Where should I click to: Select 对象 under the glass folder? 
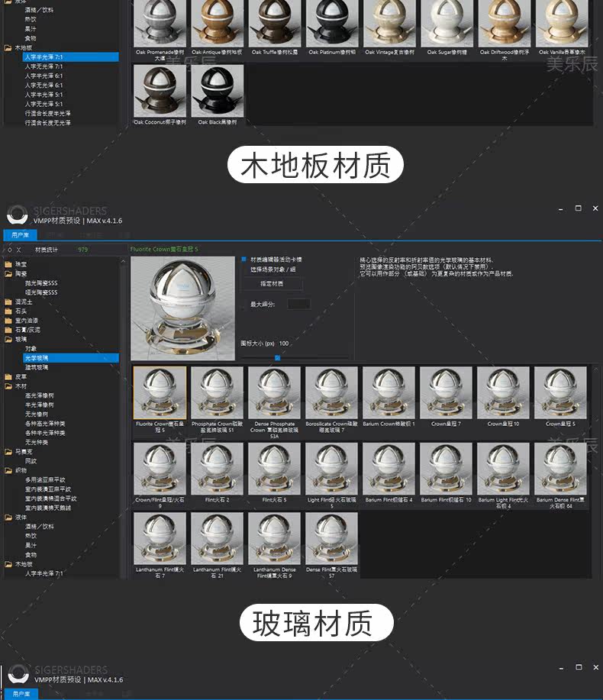click(31, 349)
